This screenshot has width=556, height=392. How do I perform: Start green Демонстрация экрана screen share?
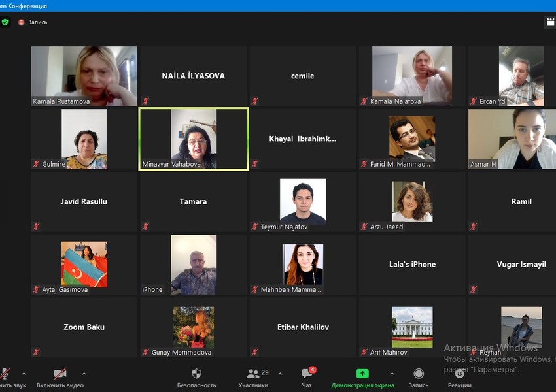click(362, 374)
